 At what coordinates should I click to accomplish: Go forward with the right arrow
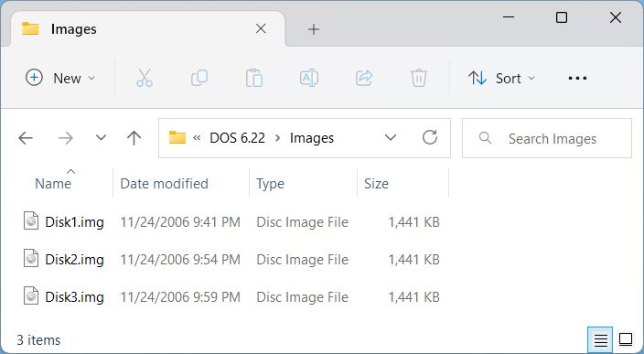pos(66,138)
